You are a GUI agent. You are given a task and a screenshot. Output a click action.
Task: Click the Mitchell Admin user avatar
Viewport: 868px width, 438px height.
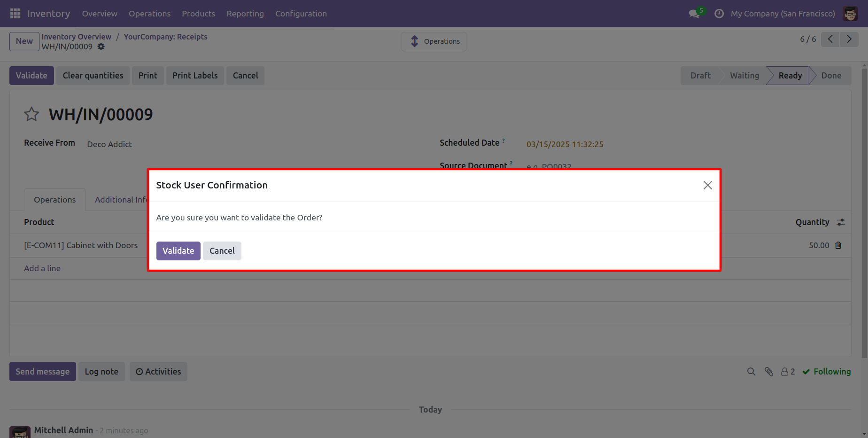click(850, 14)
